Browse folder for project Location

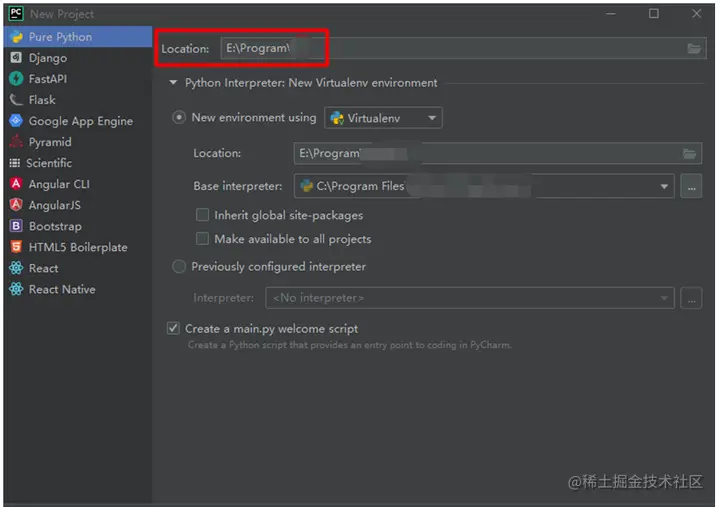[x=694, y=48]
